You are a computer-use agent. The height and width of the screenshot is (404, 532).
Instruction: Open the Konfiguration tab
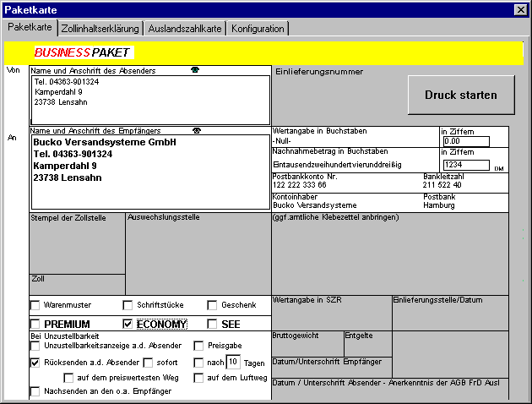(x=258, y=29)
